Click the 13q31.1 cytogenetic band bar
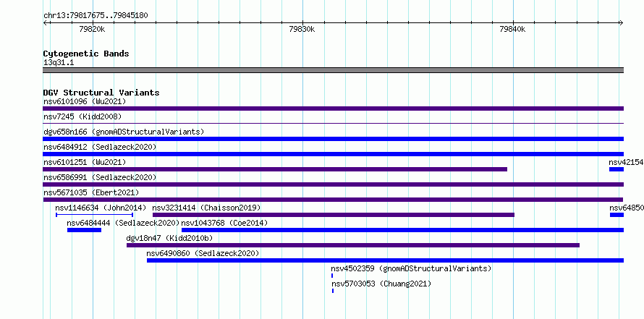 333,70
